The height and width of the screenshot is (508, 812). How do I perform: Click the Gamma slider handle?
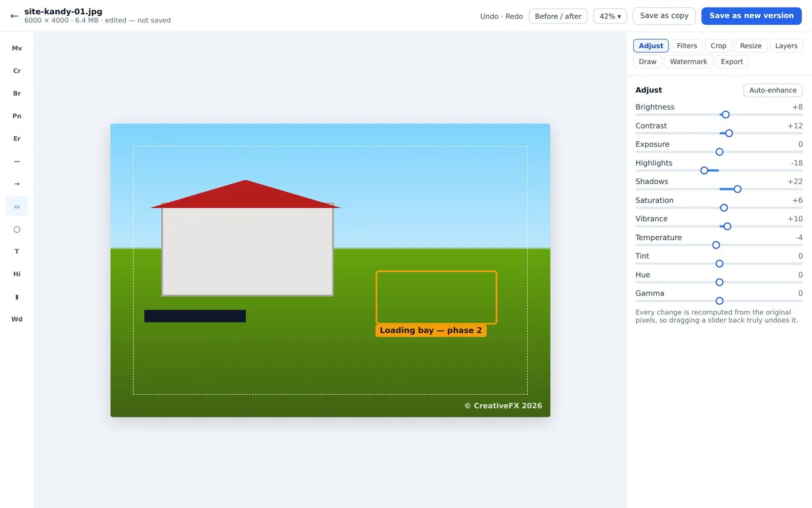click(x=719, y=301)
